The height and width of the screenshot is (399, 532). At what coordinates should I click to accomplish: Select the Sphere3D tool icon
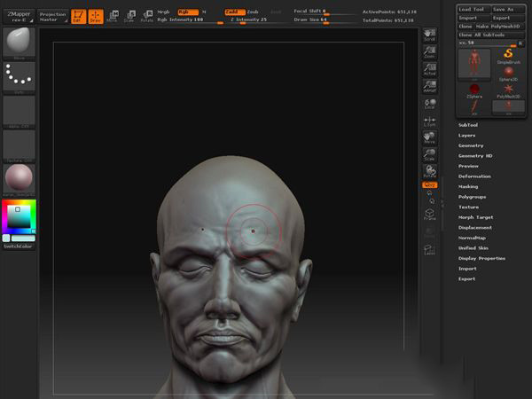click(508, 74)
